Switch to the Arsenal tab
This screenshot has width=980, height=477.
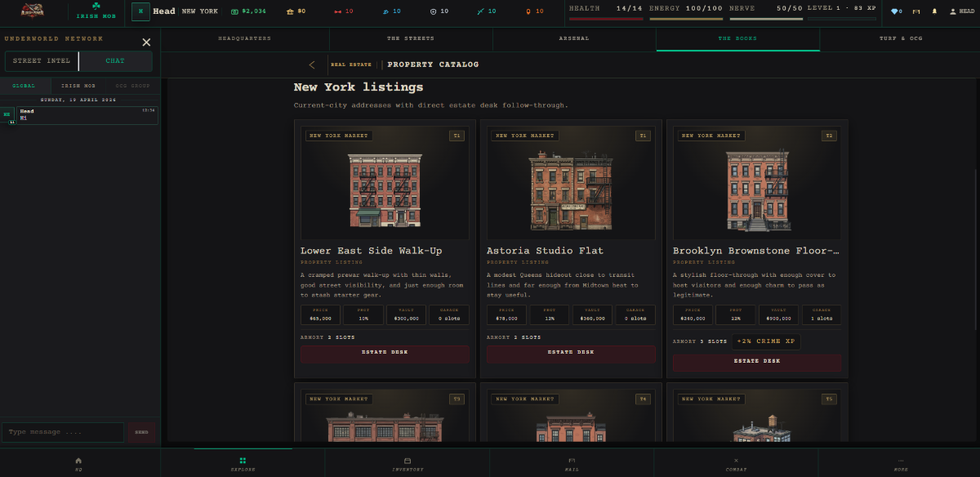(573, 38)
